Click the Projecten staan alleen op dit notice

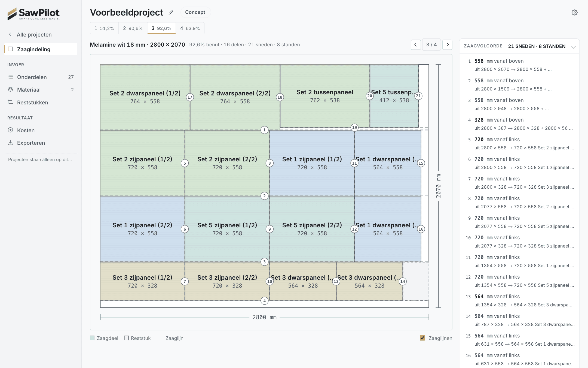coord(40,159)
